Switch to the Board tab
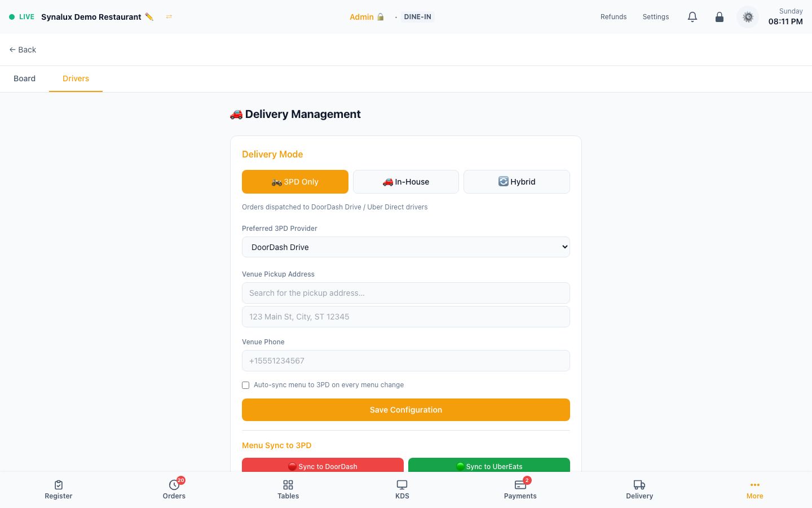Viewport: 812px width, 508px height. [24, 78]
